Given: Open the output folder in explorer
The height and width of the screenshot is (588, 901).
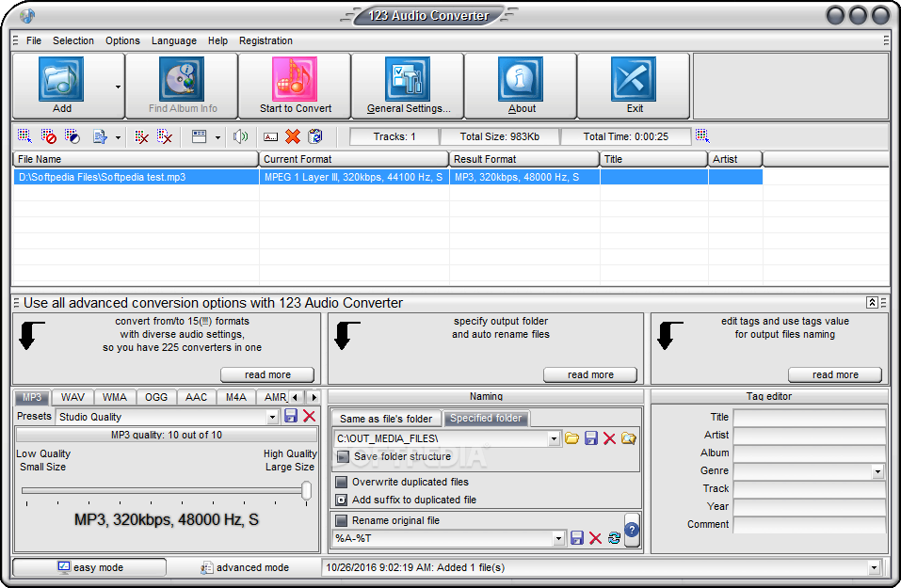Looking at the screenshot, I should click(x=629, y=438).
